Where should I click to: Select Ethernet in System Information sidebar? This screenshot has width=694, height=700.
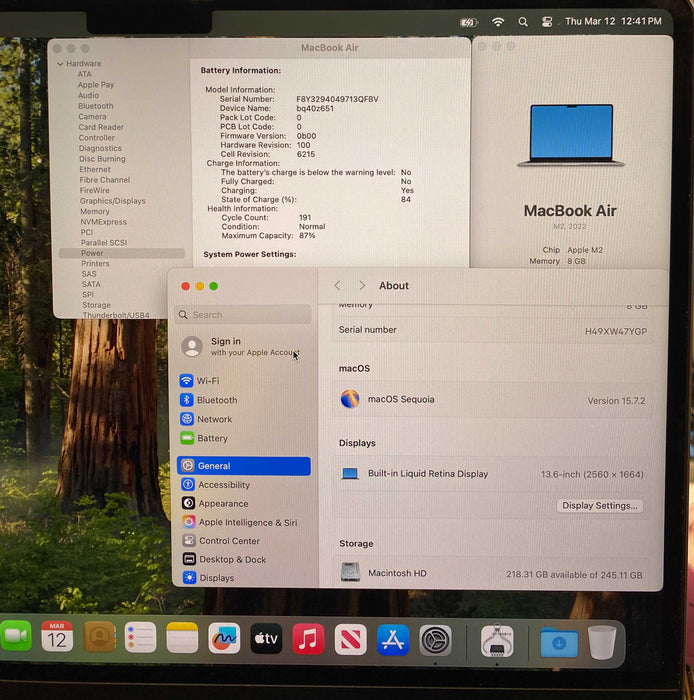(95, 169)
